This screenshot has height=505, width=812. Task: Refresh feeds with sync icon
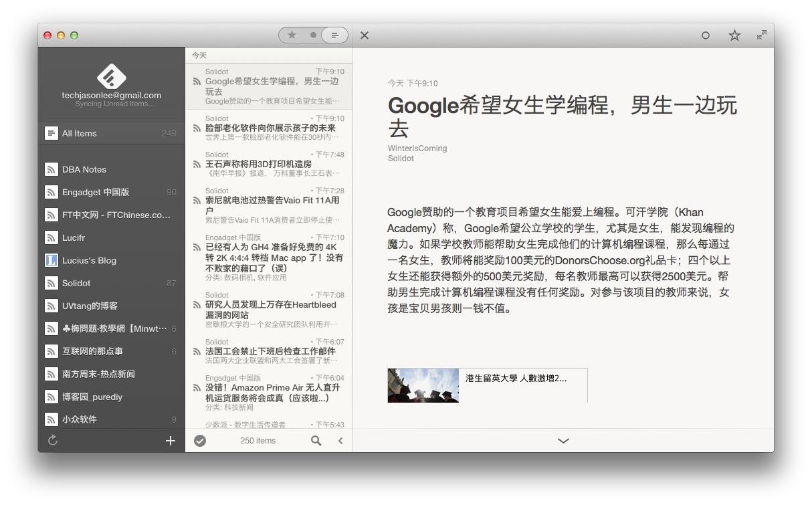pyautogui.click(x=53, y=440)
